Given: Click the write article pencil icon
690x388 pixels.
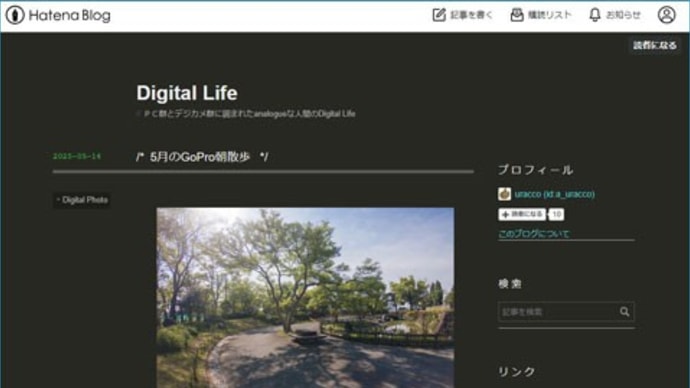Looking at the screenshot, I should pyautogui.click(x=439, y=15).
